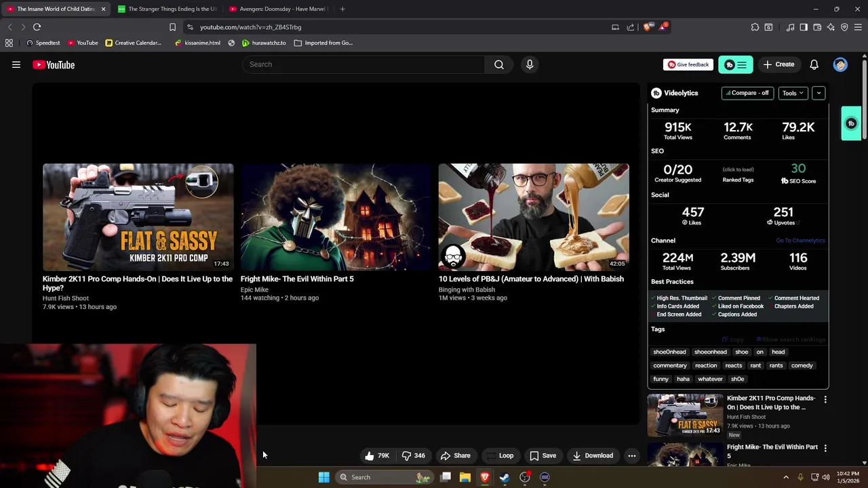Toggle the browser sidebar panel icon
Viewport: 868px width, 488px height.
pos(804,27)
